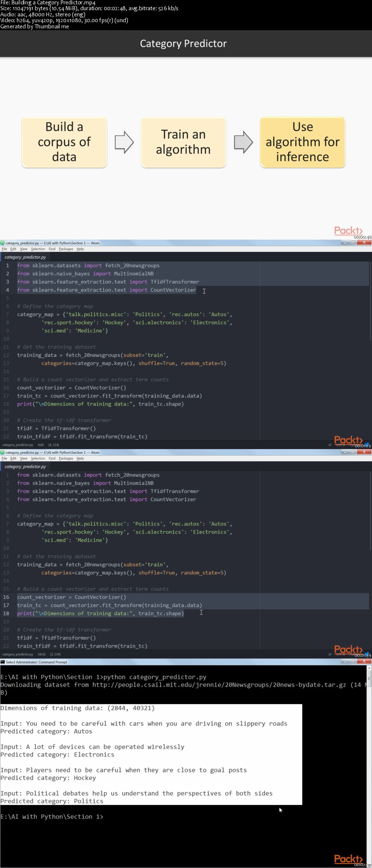Select category_predictor.py tab in Atom with line 4 highlighted
372x868 pixels.
click(25, 257)
